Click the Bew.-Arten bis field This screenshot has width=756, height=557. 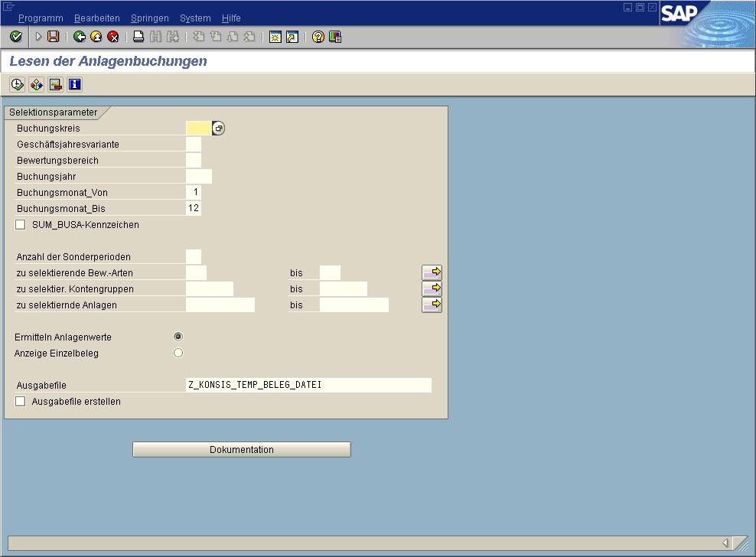click(331, 272)
